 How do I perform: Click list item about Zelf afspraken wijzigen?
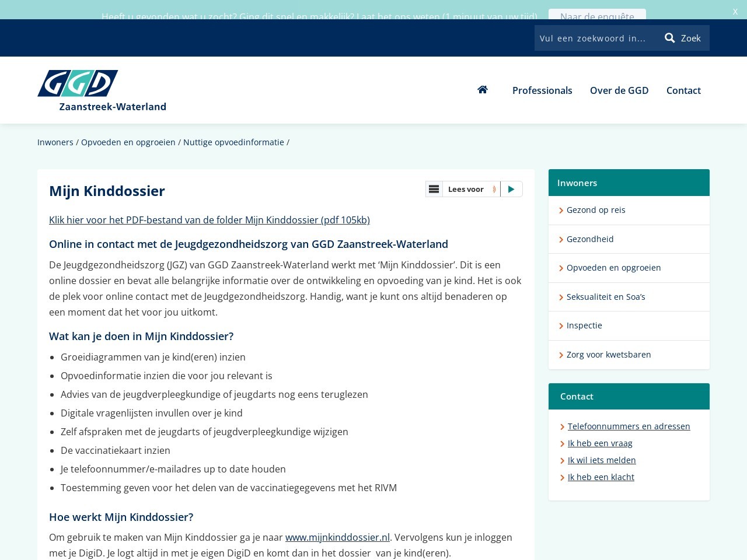(x=204, y=432)
